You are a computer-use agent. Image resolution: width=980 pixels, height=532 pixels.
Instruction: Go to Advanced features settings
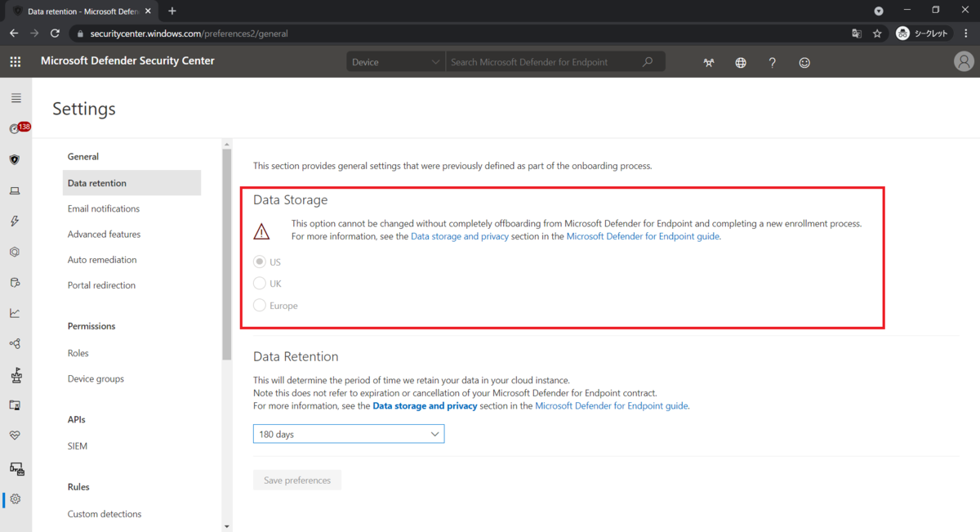(x=104, y=235)
